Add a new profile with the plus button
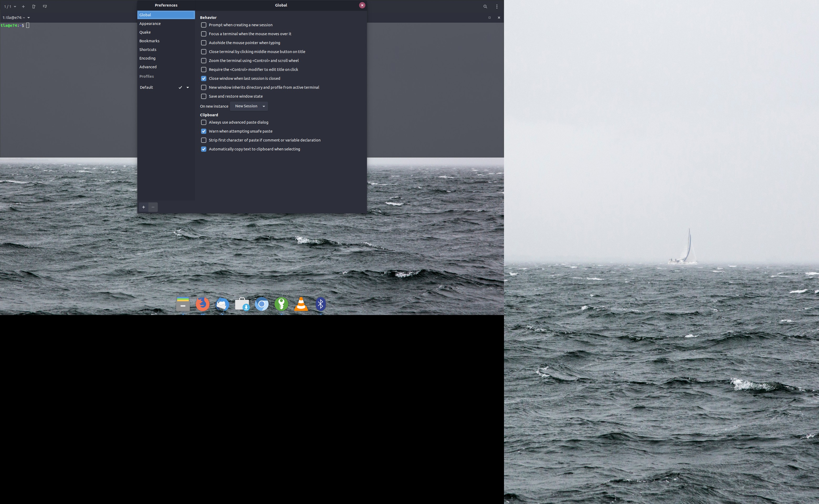The width and height of the screenshot is (819, 504). pyautogui.click(x=143, y=207)
